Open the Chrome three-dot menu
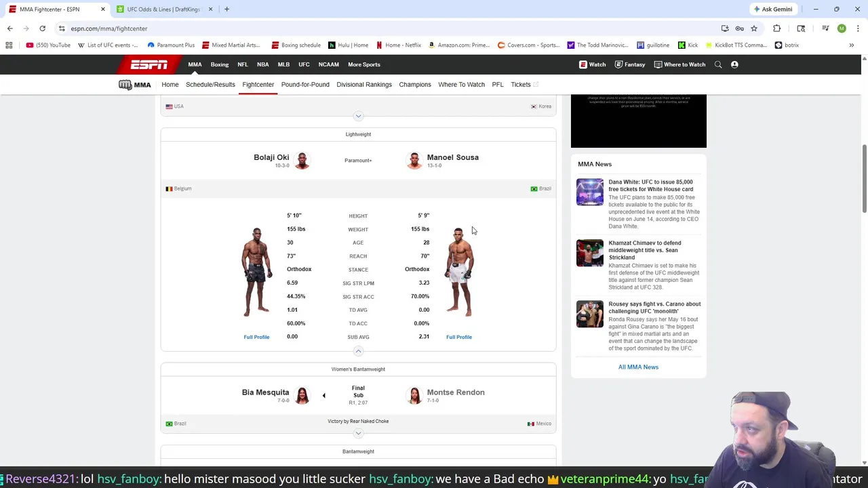868x488 pixels. (858, 28)
